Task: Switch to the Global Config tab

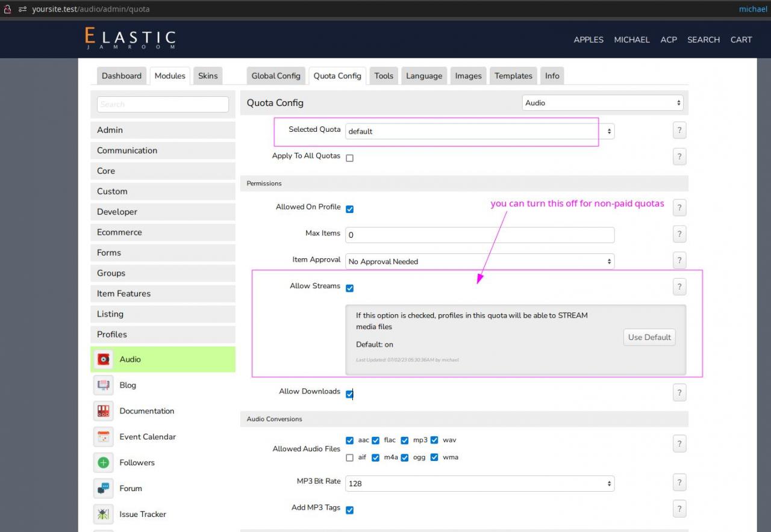Action: pyautogui.click(x=276, y=76)
